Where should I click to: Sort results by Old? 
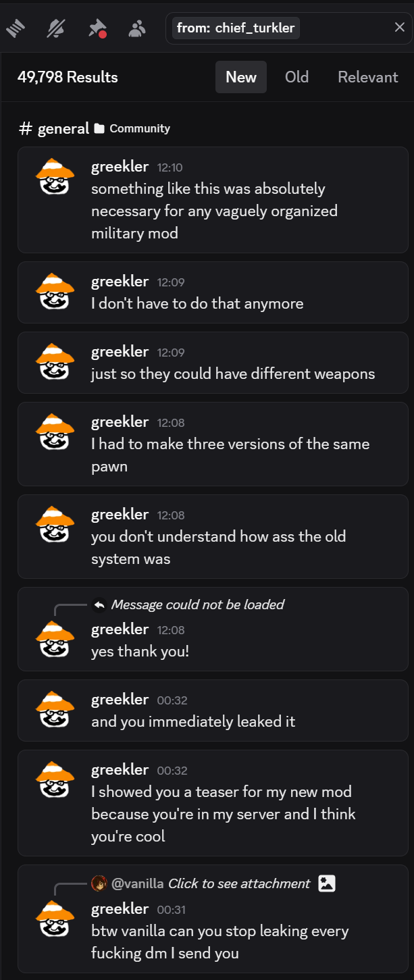point(296,77)
